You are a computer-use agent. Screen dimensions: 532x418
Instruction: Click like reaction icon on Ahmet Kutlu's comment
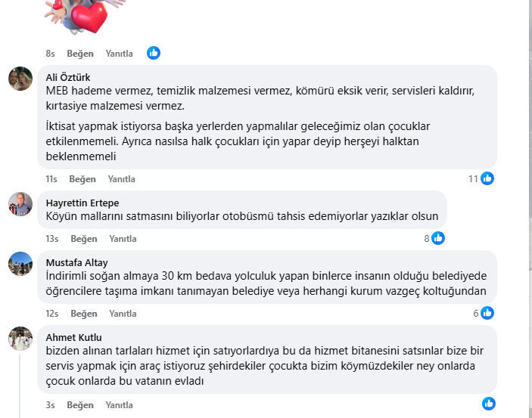click(489, 404)
